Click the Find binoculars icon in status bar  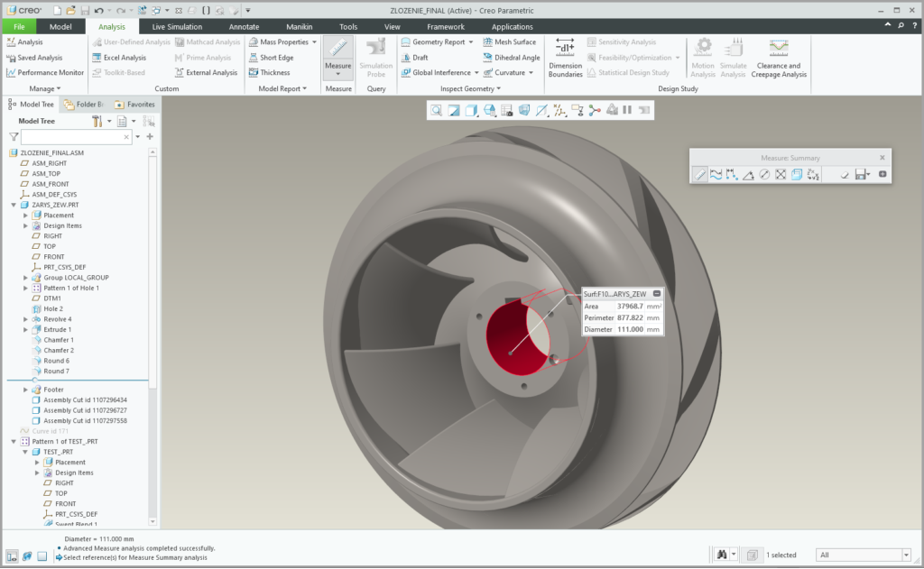coord(721,554)
